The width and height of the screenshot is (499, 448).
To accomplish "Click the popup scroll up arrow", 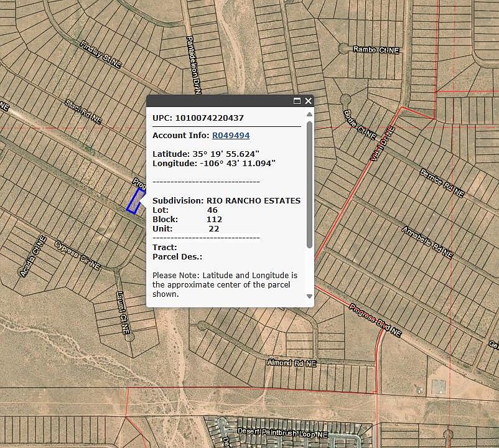I will (309, 114).
